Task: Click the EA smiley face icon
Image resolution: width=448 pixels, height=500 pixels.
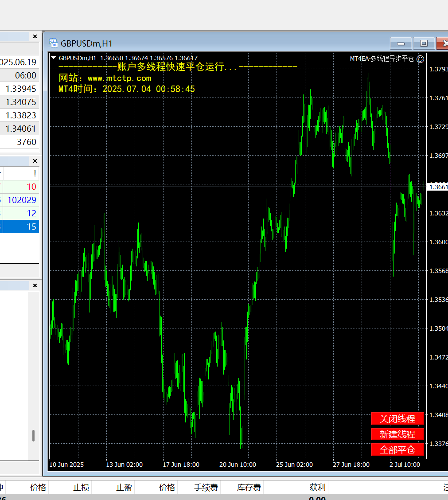Action: click(x=421, y=59)
